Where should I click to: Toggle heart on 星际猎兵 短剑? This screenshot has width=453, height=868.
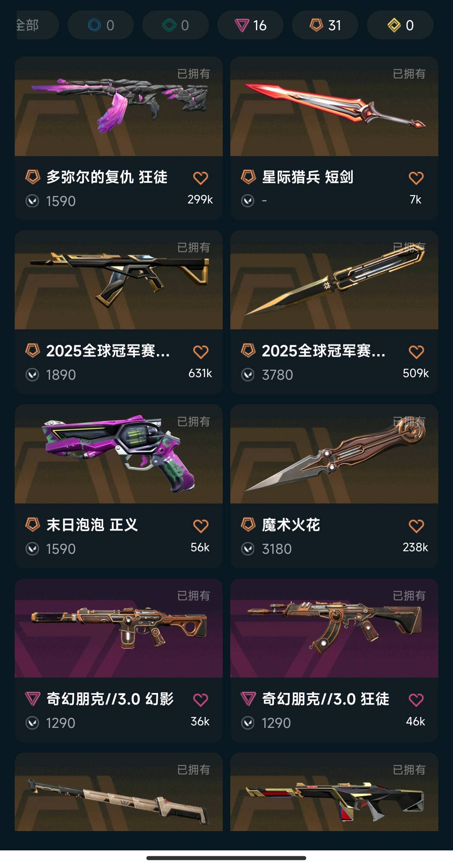pyautogui.click(x=416, y=178)
